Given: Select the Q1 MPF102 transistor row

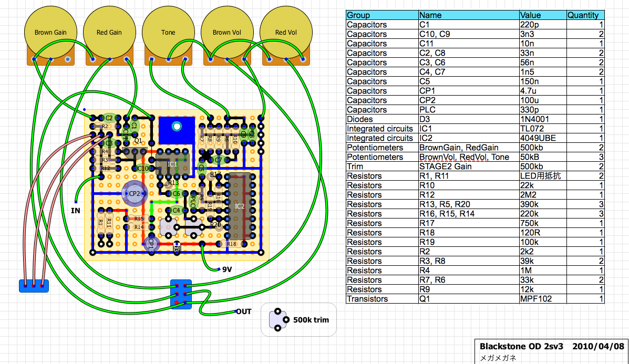Looking at the screenshot, I should point(475,299).
